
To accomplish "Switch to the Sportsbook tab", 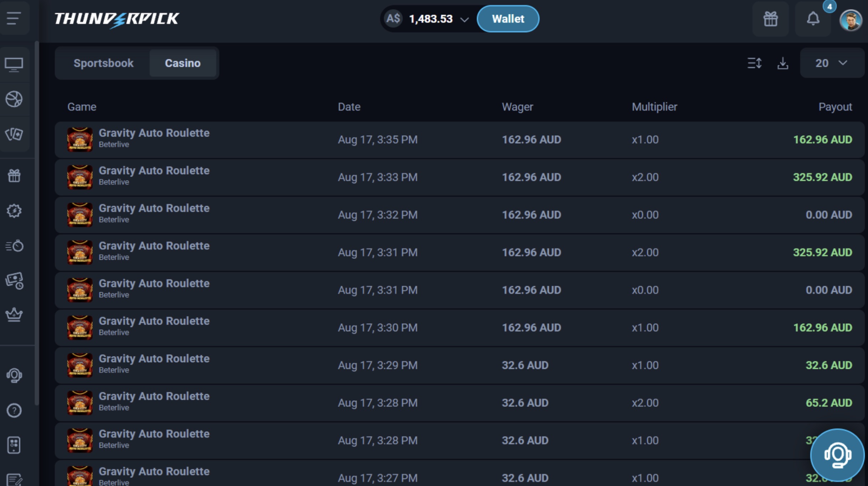I will click(103, 63).
